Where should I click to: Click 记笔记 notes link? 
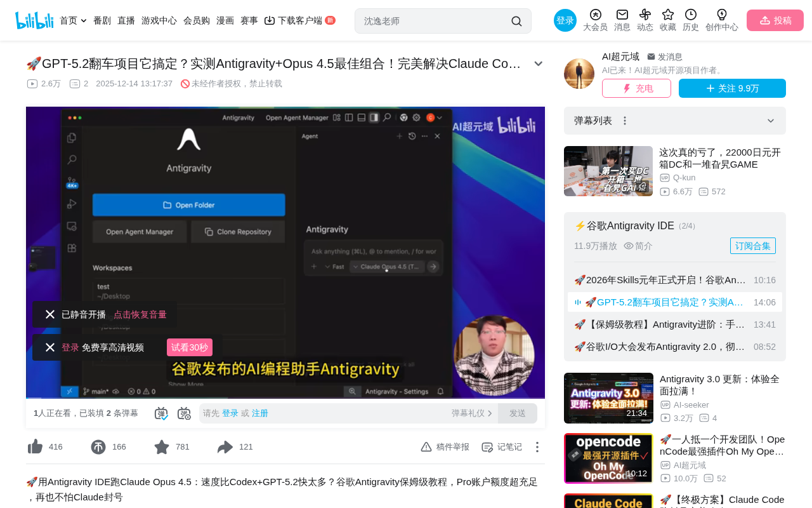502,447
